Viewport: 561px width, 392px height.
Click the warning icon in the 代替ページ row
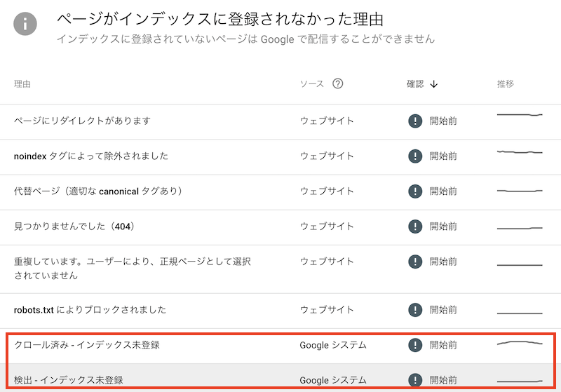point(415,191)
